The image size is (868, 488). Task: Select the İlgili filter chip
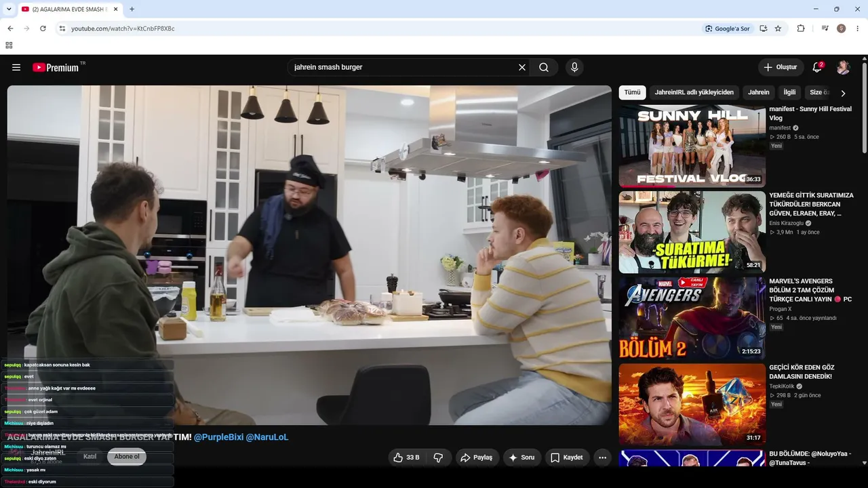pyautogui.click(x=789, y=92)
